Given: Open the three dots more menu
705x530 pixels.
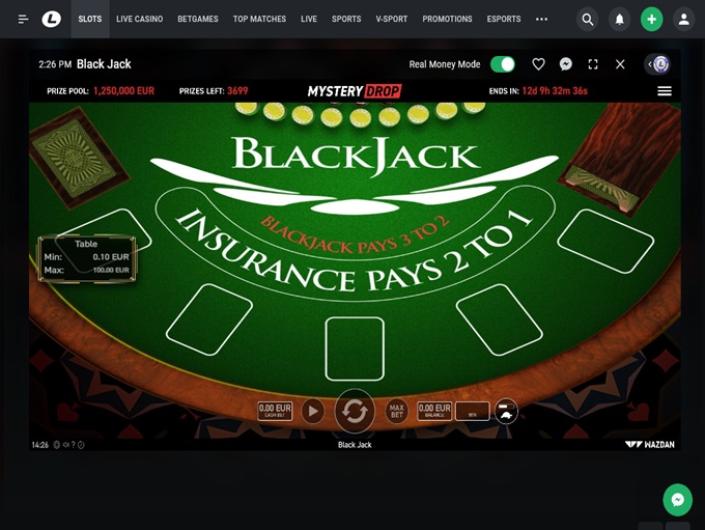Looking at the screenshot, I should [x=541, y=19].
